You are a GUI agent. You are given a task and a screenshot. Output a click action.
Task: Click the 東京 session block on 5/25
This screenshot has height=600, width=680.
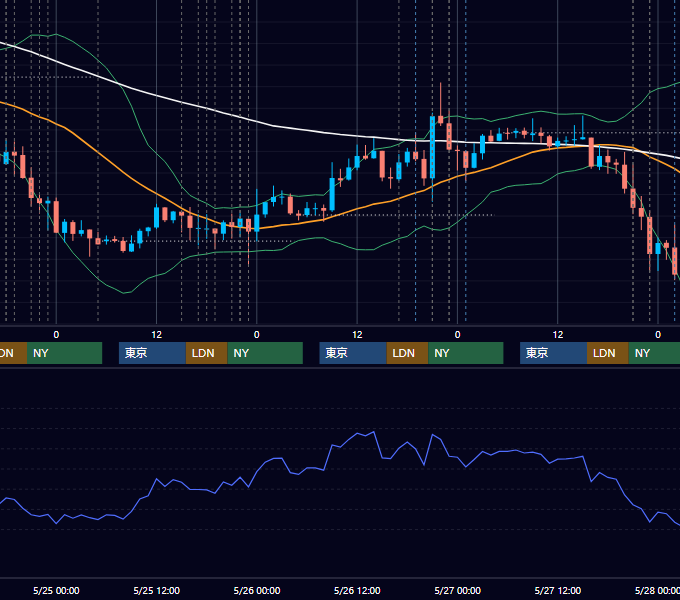(152, 353)
